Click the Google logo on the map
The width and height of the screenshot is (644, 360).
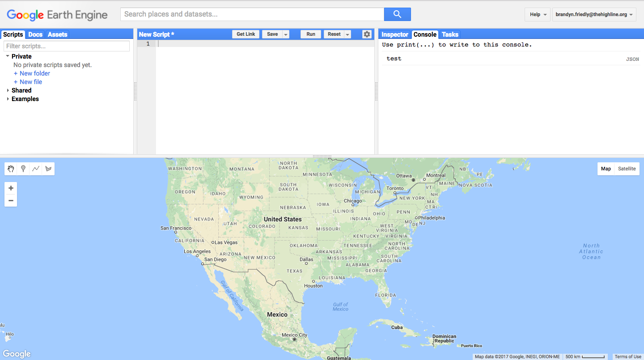[x=17, y=354]
